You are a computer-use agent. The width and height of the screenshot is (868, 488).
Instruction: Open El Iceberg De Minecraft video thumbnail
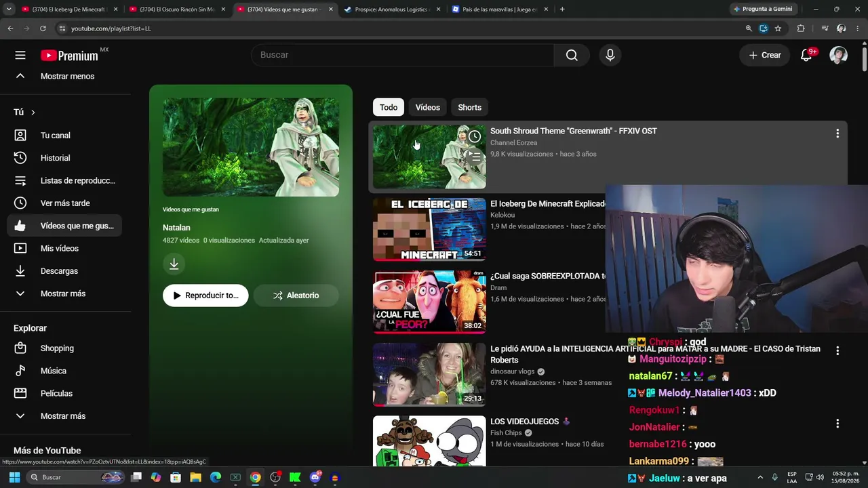pos(429,229)
